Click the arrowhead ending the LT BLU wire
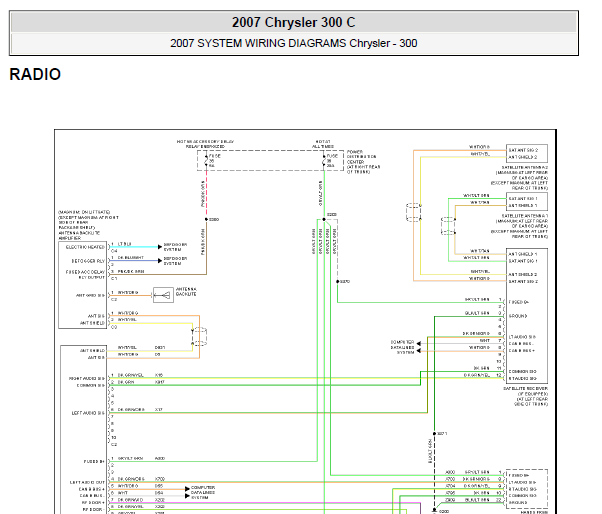The height and width of the screenshot is (514, 602). click(x=160, y=247)
